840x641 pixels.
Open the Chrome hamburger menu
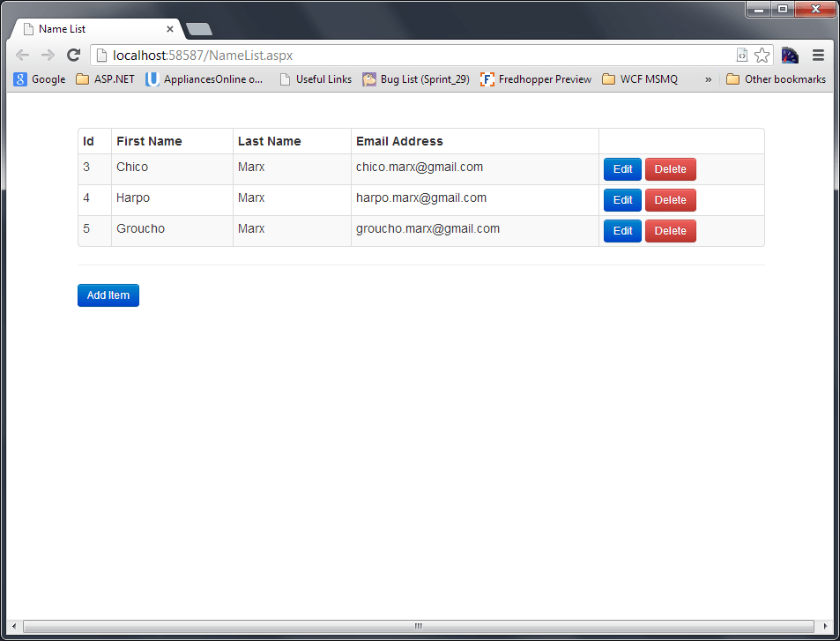click(818, 55)
